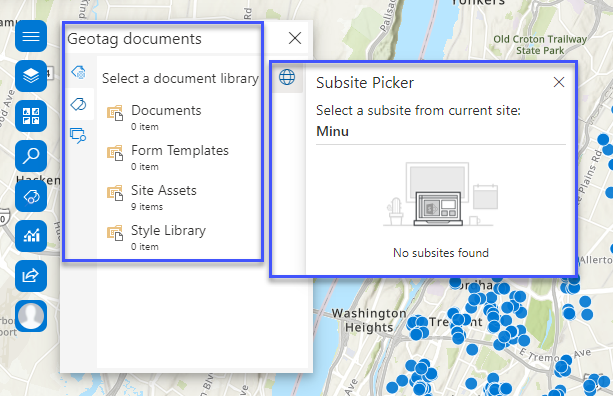The image size is (613, 396).
Task: Click the '9 items' count text
Action: [147, 207]
